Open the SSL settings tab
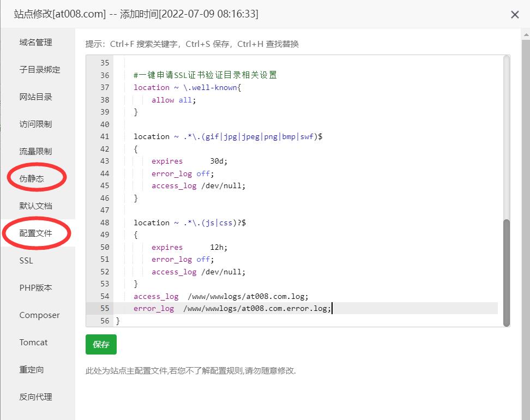 point(26,261)
